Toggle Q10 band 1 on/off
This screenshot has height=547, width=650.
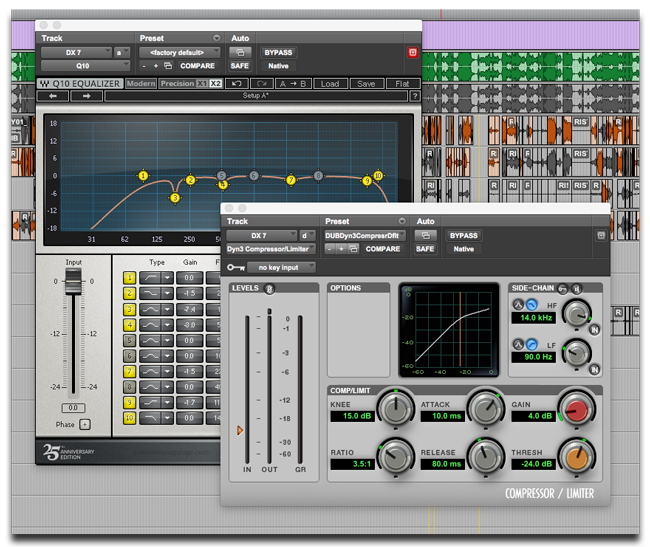(129, 278)
